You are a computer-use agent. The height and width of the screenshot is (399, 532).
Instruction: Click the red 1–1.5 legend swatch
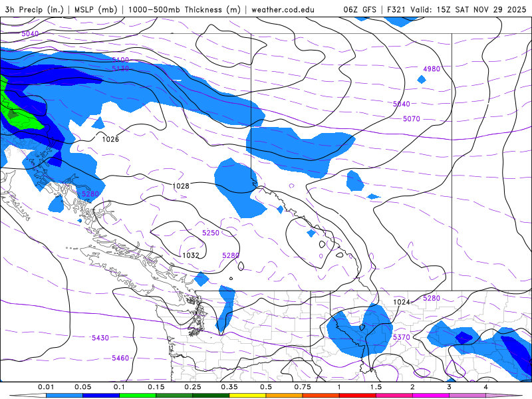pyautogui.click(x=358, y=396)
